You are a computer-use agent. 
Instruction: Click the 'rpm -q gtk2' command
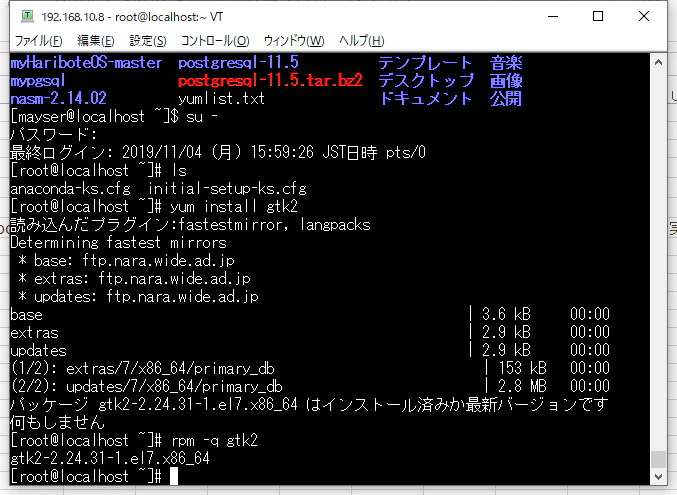coord(215,441)
